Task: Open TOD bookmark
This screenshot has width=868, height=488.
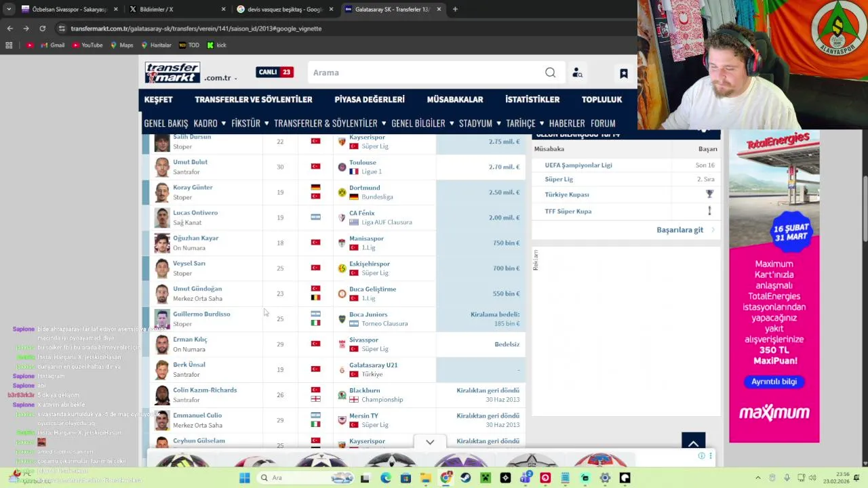Action: (189, 45)
